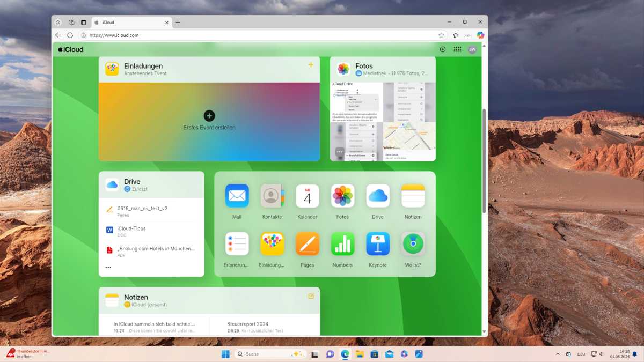
Task: Open Kontakte app icon
Action: click(272, 196)
